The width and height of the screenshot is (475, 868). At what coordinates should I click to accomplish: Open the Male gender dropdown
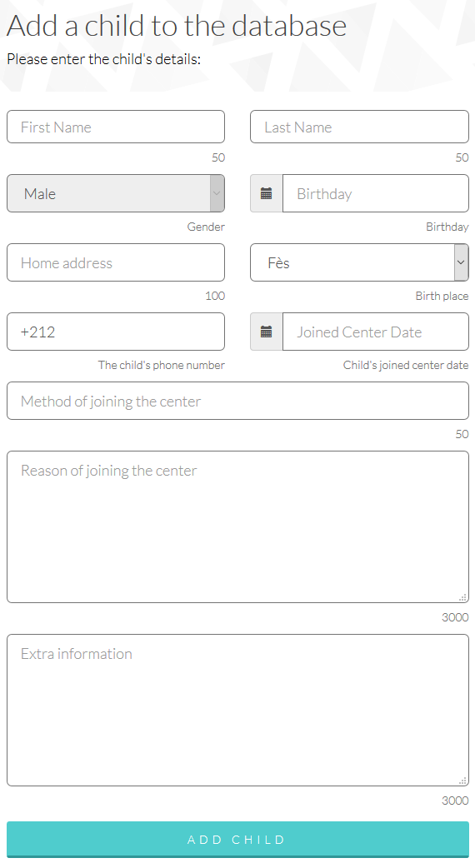tap(116, 193)
